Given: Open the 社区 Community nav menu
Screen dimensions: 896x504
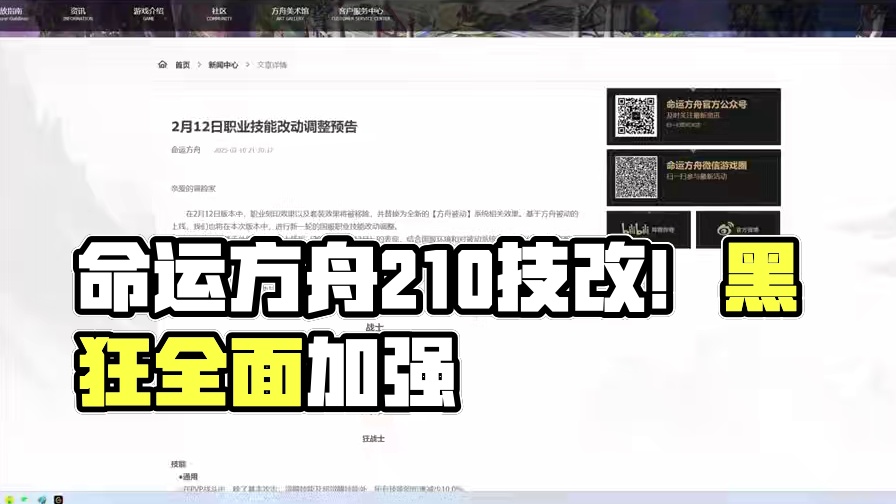Looking at the screenshot, I should (219, 14).
